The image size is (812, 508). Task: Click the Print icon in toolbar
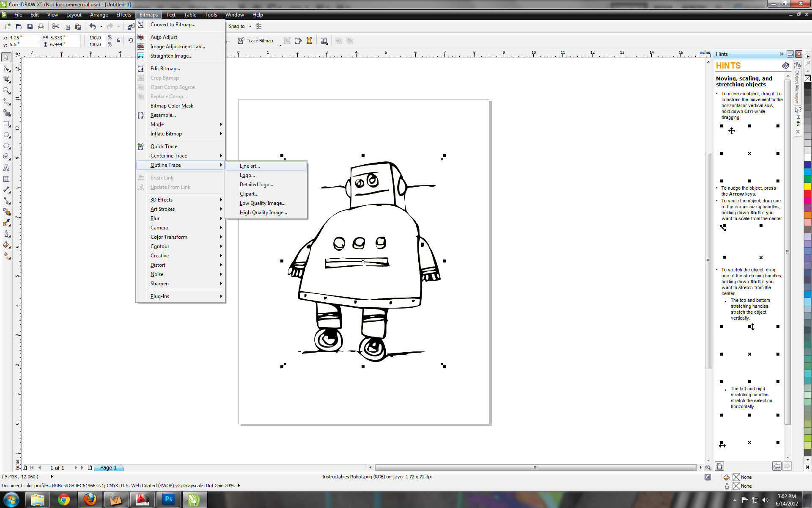41,26
